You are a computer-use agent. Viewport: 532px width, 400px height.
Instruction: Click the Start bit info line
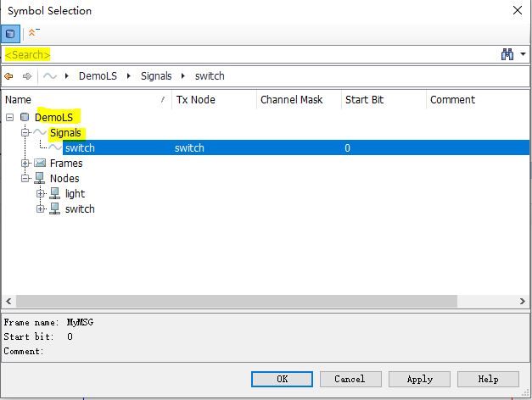(38, 336)
